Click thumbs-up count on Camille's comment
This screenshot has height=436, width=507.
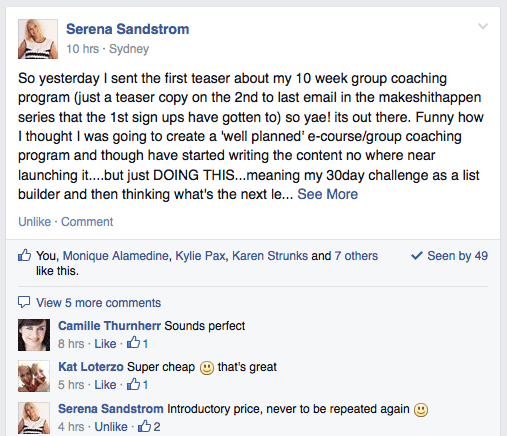pyautogui.click(x=137, y=343)
